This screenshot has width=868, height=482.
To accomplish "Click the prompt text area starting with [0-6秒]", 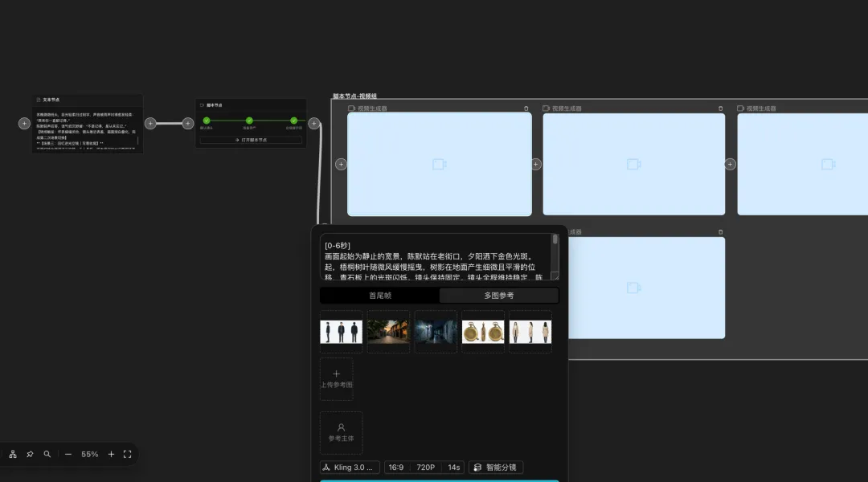I will pos(435,257).
